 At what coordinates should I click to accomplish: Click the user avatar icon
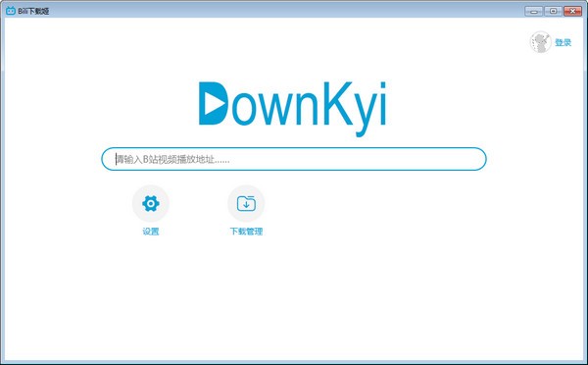540,42
